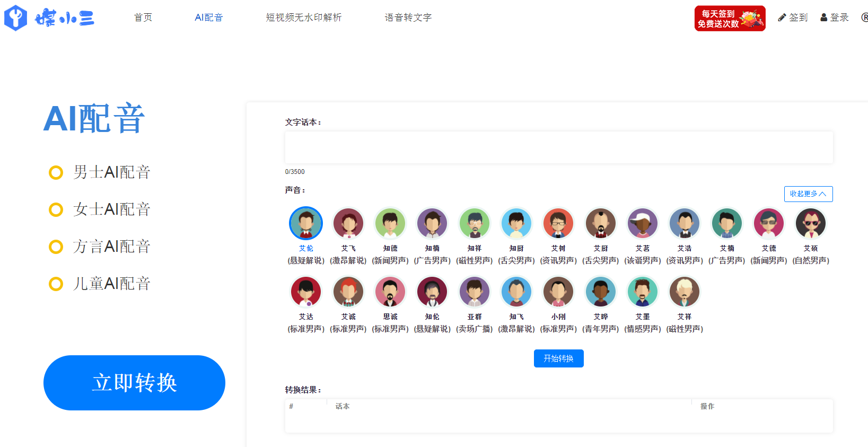Open the 语音转文字 nav item
This screenshot has width=868, height=447.
tap(408, 17)
